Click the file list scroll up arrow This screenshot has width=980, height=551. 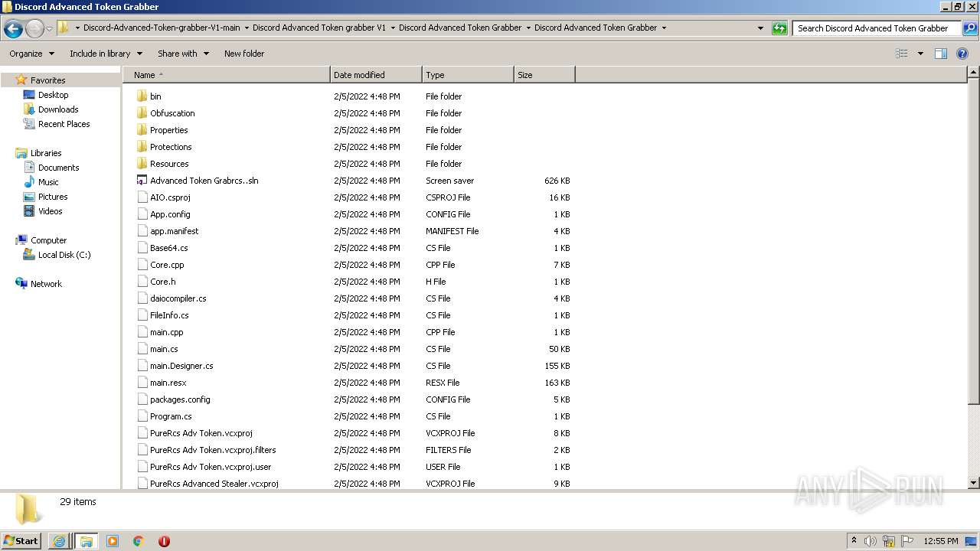(974, 73)
